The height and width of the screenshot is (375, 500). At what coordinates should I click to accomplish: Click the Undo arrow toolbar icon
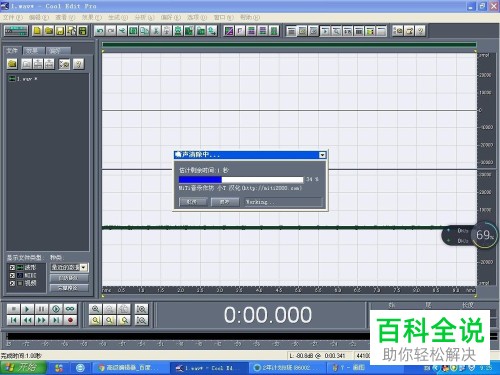(99, 31)
